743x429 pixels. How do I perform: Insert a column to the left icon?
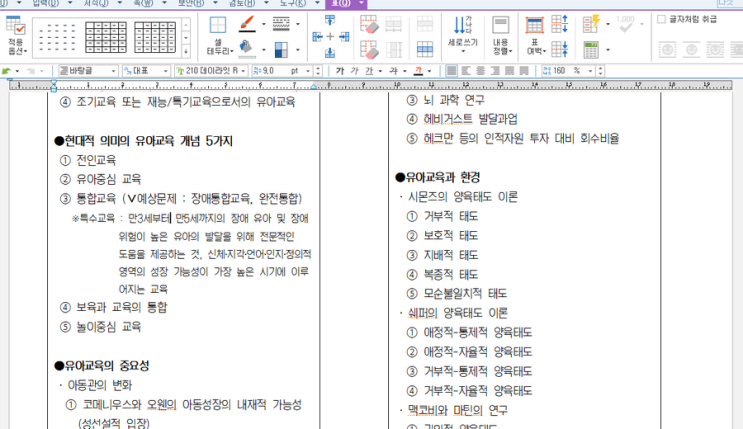pos(317,37)
